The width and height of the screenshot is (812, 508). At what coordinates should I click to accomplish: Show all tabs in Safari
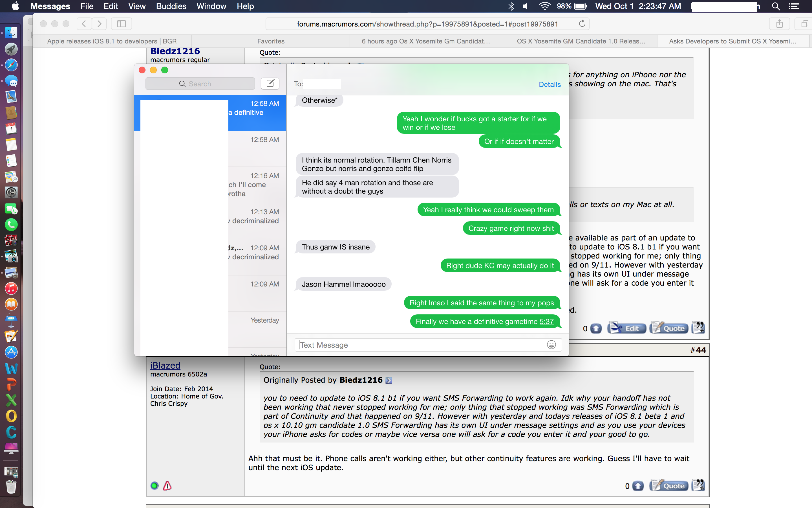804,23
